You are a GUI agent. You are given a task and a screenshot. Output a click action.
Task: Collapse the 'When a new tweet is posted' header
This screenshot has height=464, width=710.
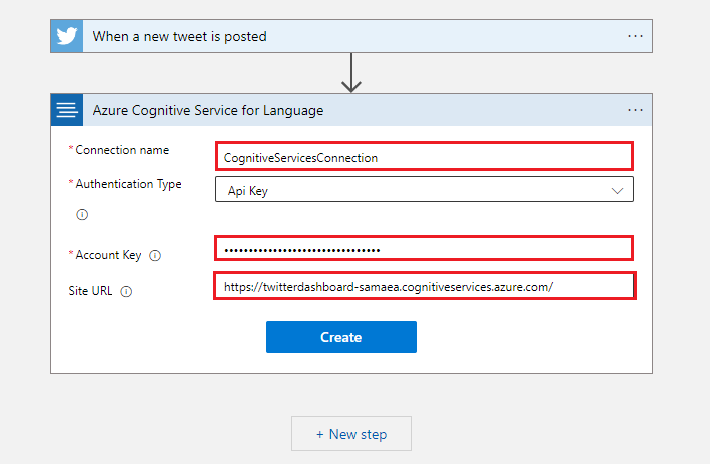click(x=351, y=36)
